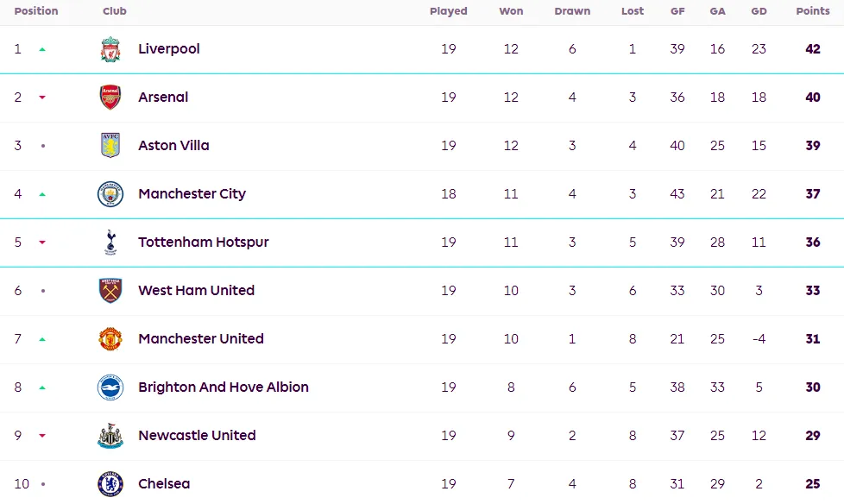Click Manchester City's 37 points value
The height and width of the screenshot is (504, 844).
tap(813, 194)
